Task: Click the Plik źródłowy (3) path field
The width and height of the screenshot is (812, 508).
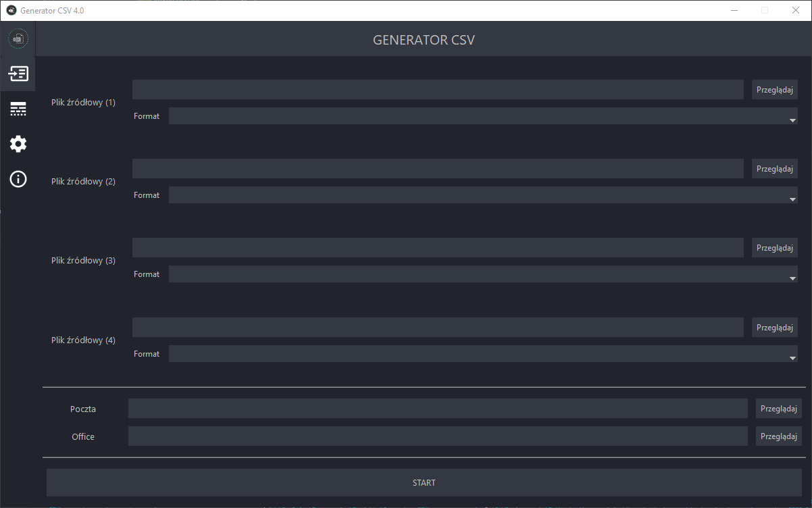Action: (x=438, y=248)
